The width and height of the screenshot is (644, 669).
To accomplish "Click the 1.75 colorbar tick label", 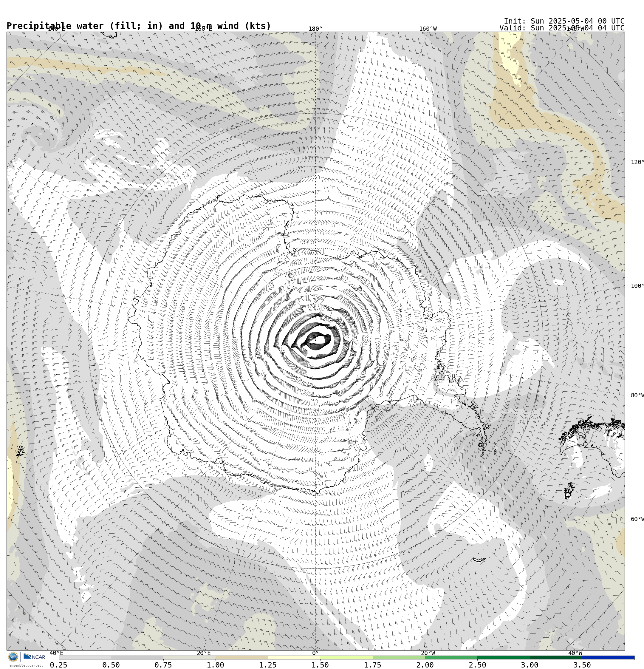I will (373, 665).
